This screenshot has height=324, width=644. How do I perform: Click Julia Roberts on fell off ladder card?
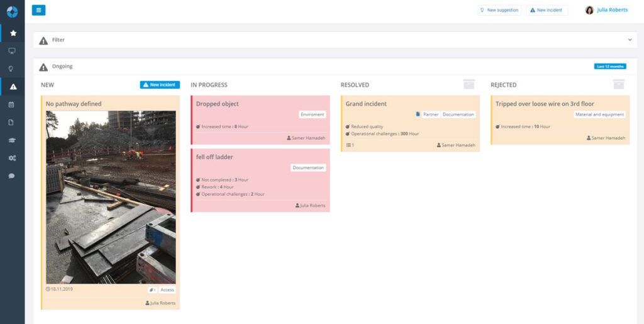tap(310, 205)
